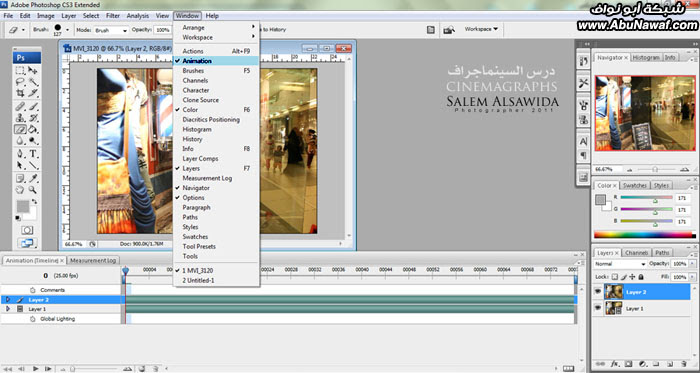
Task: Switch to the Swatches tab
Action: 634,185
